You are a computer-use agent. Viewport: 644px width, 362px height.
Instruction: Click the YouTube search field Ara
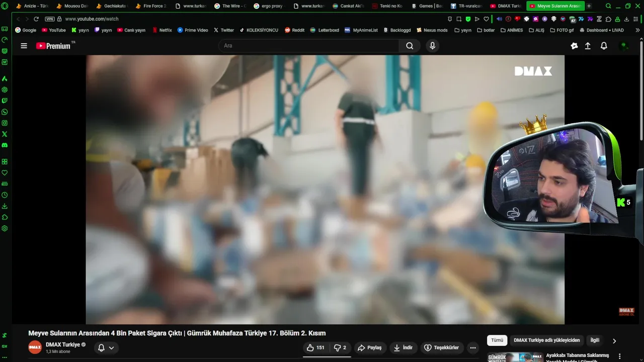coord(309,46)
